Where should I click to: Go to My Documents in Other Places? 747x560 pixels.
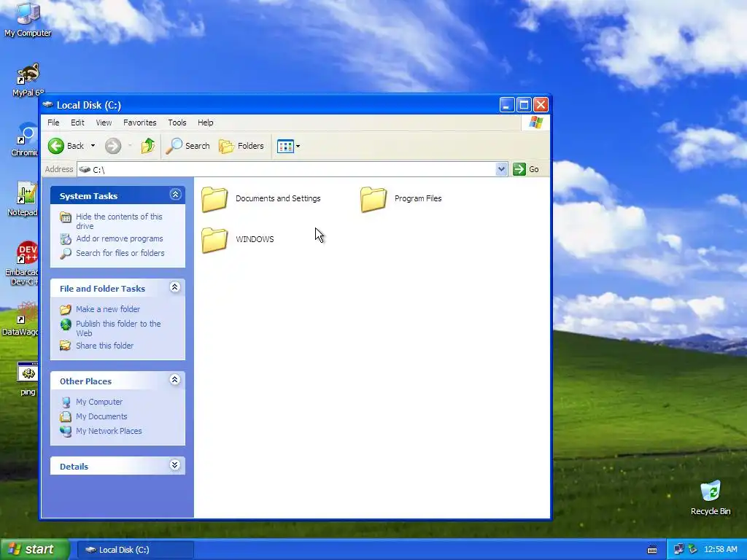[101, 416]
